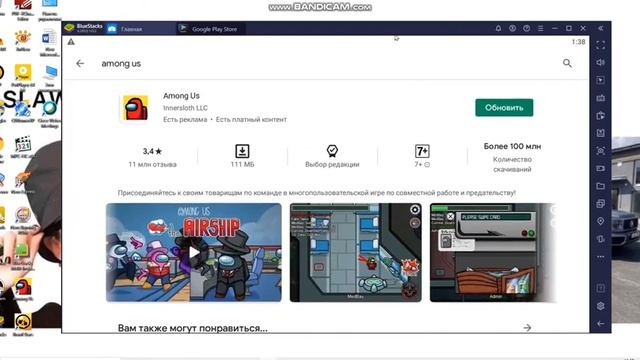The height and width of the screenshot is (360, 640).
Task: Open the MPC-HC 321 clapperboard desktop icon
Action: tap(23, 147)
